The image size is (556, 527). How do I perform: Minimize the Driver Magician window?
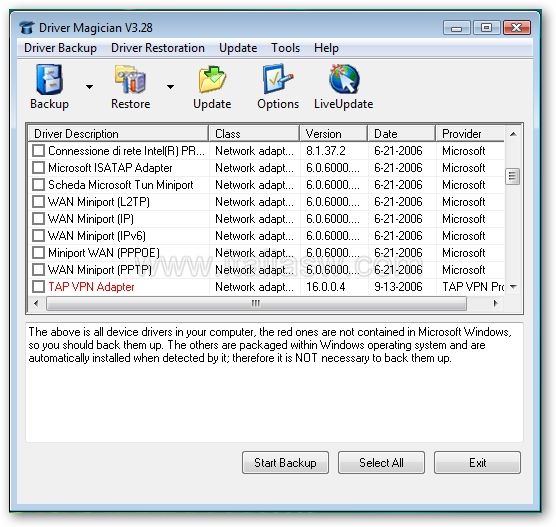tap(457, 28)
